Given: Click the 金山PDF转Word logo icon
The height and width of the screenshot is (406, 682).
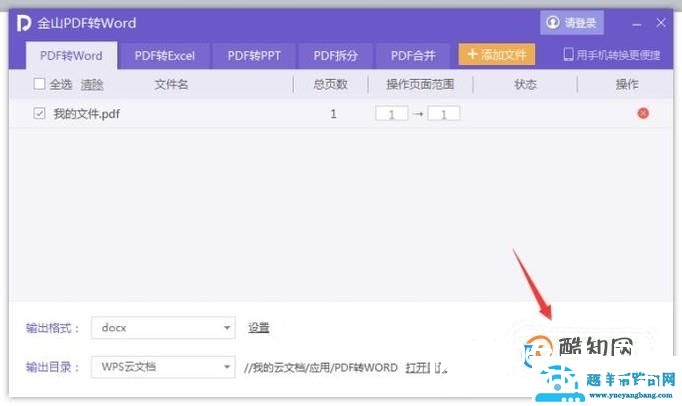Looking at the screenshot, I should pyautogui.click(x=23, y=23).
